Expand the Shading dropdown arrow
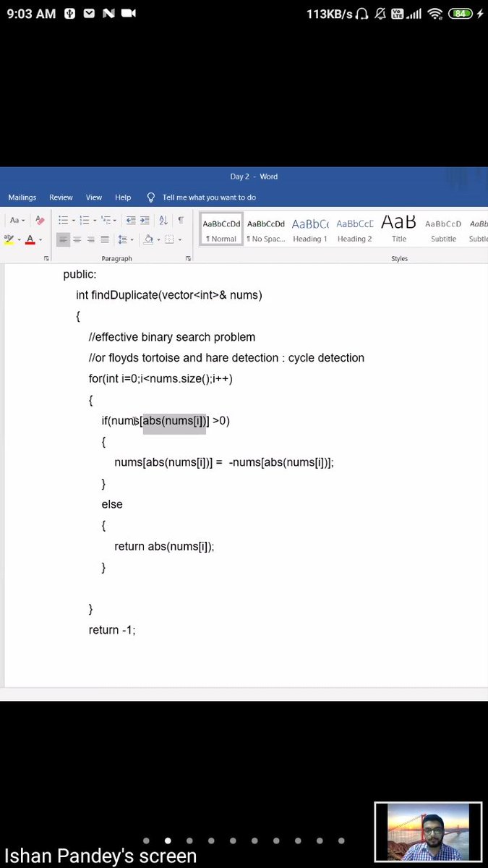The width and height of the screenshot is (488, 868). [158, 239]
